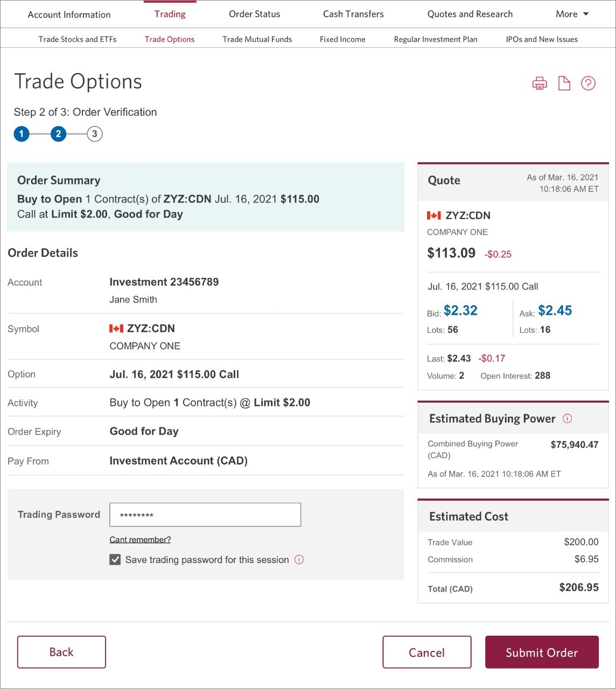Go to step 1 circle indicator
This screenshot has width=616, height=689.
point(22,134)
